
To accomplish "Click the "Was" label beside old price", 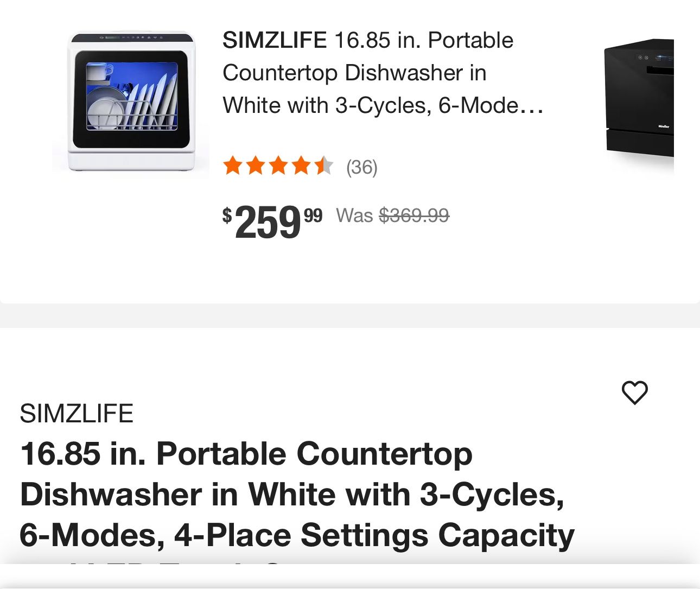I will [x=354, y=216].
